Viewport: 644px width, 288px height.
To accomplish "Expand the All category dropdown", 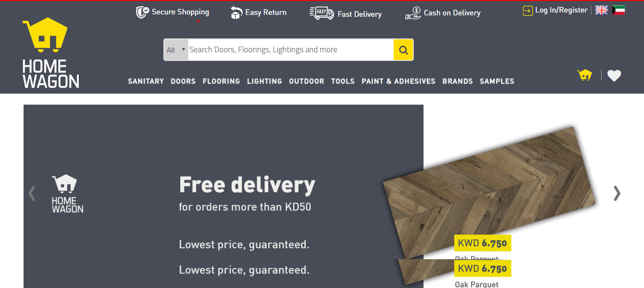I will pyautogui.click(x=176, y=50).
